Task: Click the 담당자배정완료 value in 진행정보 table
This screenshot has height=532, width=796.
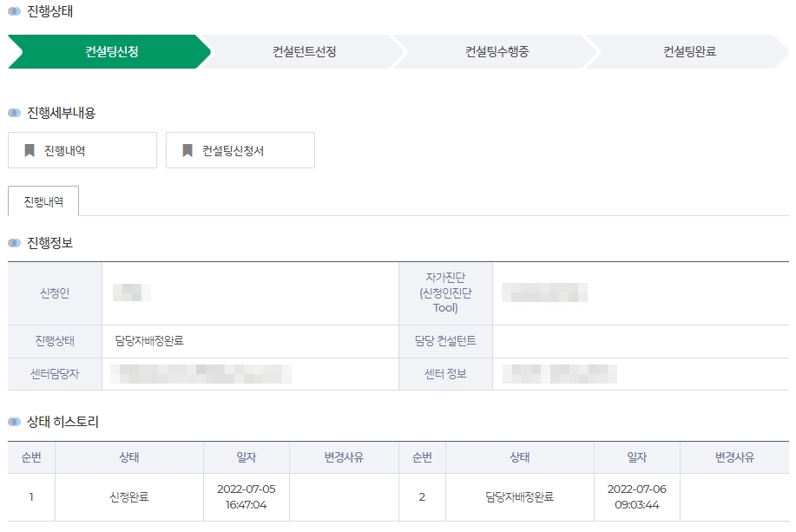Action: 149,340
